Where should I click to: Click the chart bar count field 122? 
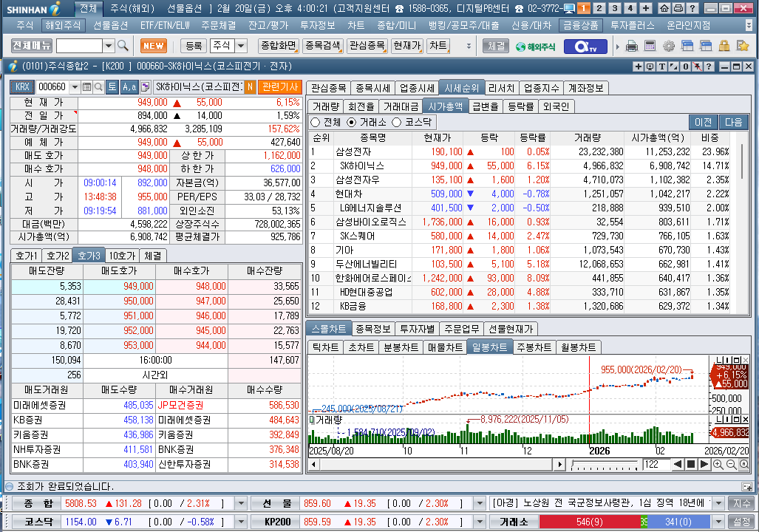pyautogui.click(x=656, y=465)
